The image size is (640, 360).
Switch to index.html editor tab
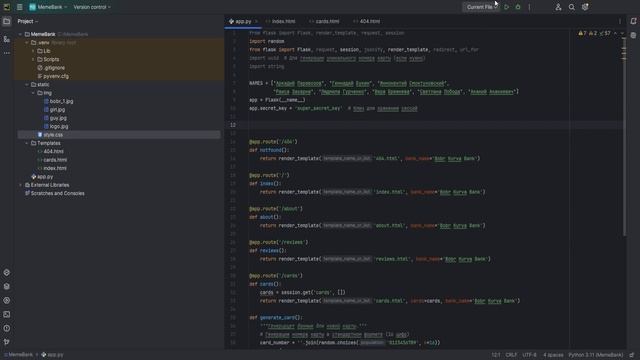(x=280, y=21)
